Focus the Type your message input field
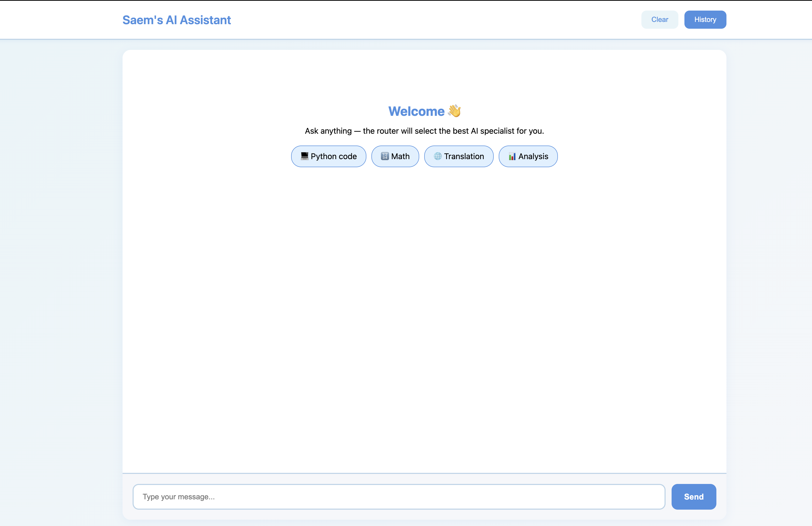 click(x=399, y=497)
